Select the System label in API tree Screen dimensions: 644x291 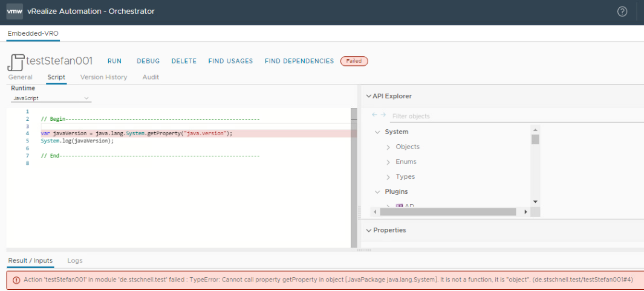396,132
